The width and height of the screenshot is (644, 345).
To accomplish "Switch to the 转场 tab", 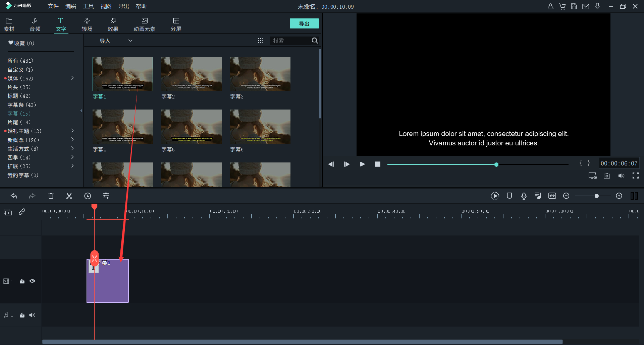I will [87, 24].
